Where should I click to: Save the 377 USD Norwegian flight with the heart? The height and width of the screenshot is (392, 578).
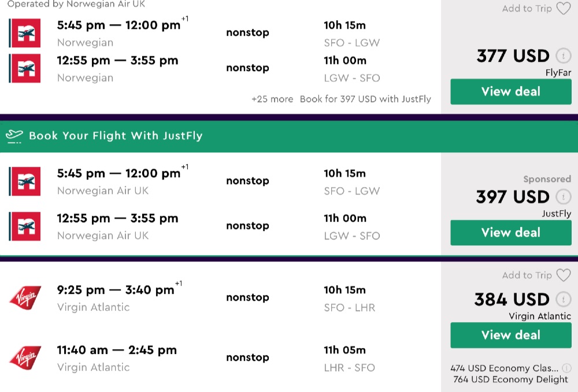point(563,9)
